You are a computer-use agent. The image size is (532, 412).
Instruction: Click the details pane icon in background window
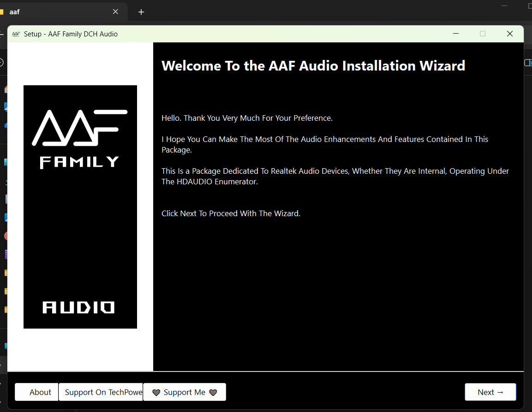(x=528, y=63)
